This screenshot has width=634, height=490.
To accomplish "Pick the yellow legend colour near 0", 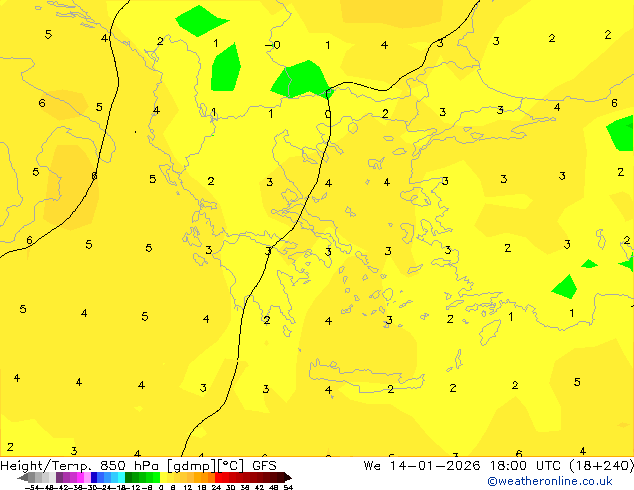I will [163, 477].
